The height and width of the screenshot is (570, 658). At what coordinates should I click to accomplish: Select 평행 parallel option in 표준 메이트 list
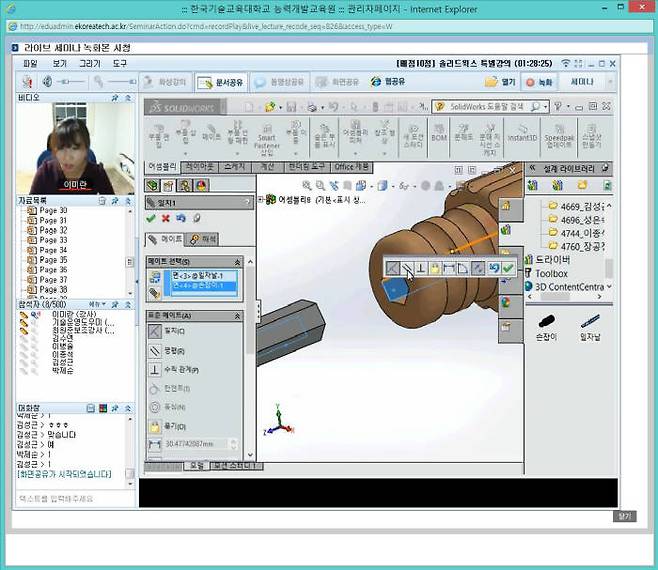pyautogui.click(x=166, y=350)
